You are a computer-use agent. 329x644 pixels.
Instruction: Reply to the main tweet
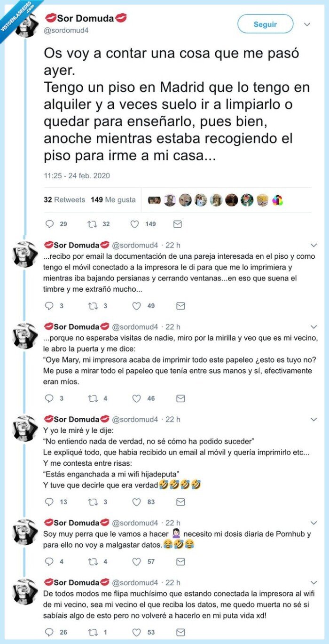coord(49,224)
